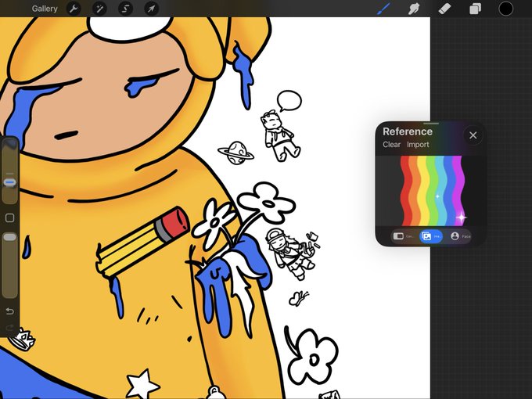This screenshot has width=532, height=399.
Task: Open the Layers panel
Action: (x=475, y=9)
